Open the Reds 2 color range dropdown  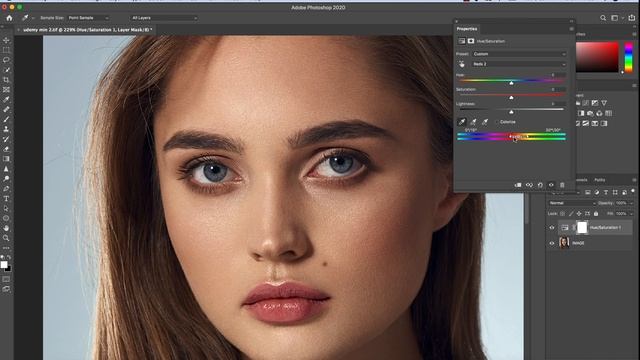(x=519, y=64)
